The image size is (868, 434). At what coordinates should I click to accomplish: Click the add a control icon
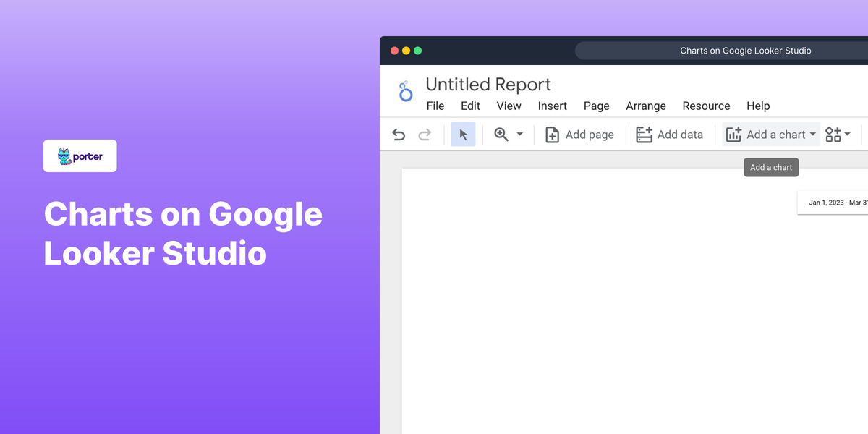(x=832, y=135)
